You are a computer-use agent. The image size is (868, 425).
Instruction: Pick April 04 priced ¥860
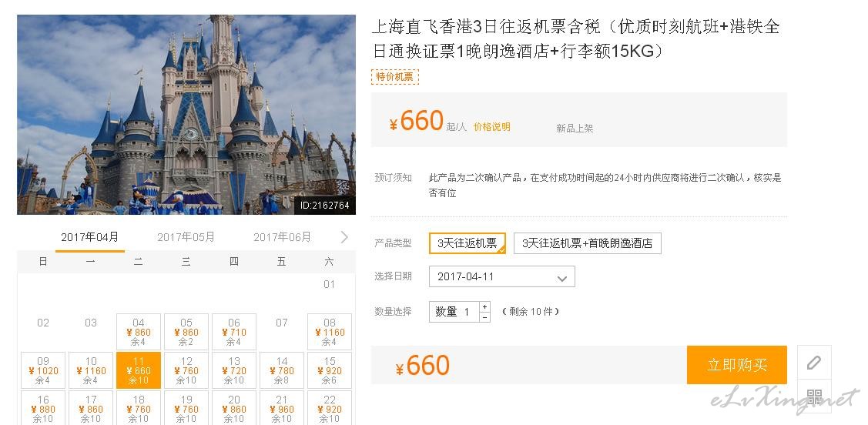[x=139, y=332]
